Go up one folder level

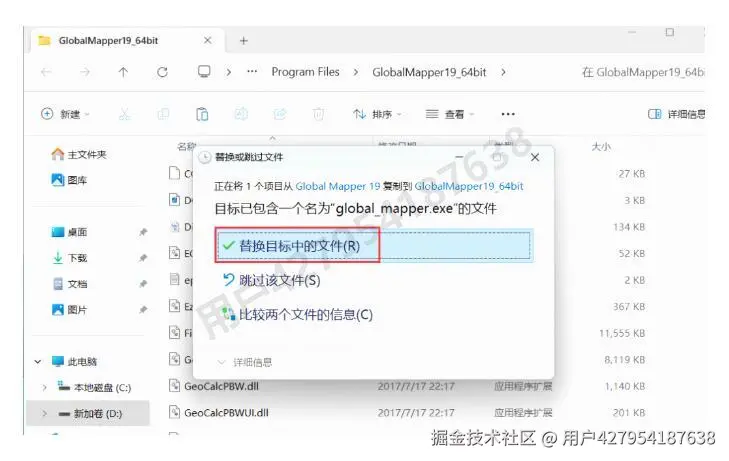tap(123, 72)
